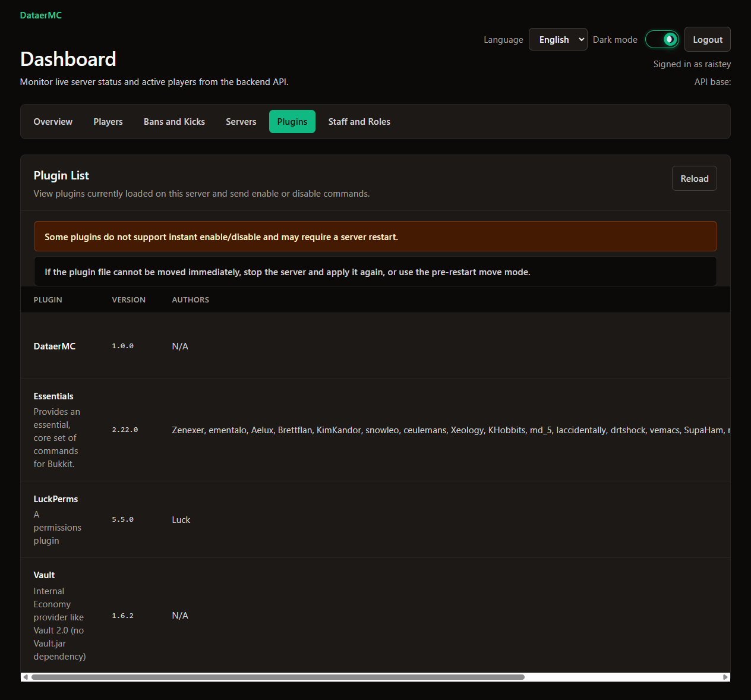751x700 pixels.
Task: Click the PLUGIN column header
Action: click(48, 300)
